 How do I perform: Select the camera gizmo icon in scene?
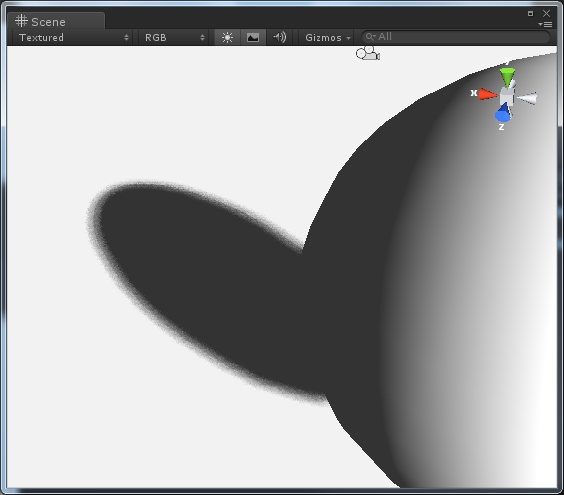[368, 53]
